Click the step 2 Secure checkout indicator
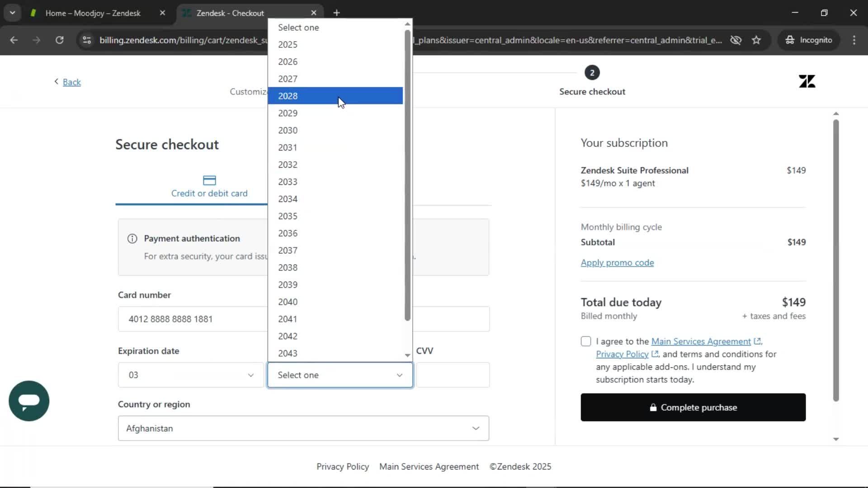This screenshot has height=488, width=868. click(592, 73)
